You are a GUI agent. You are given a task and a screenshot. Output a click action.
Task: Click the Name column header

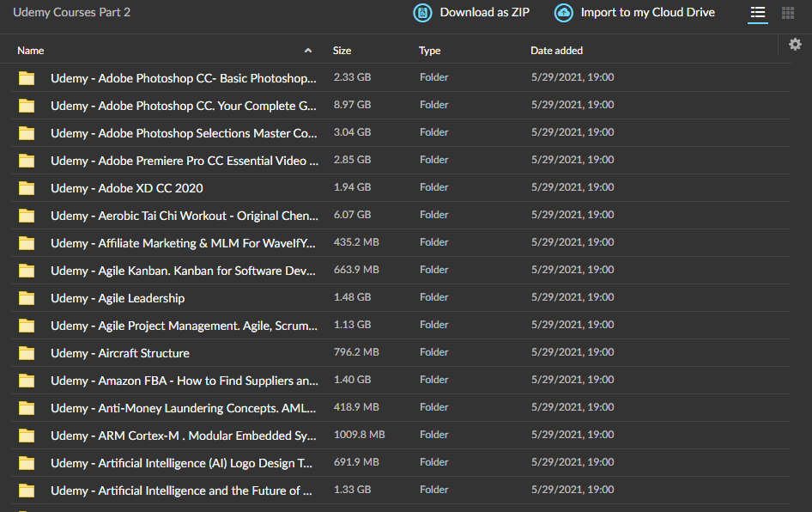(x=31, y=51)
